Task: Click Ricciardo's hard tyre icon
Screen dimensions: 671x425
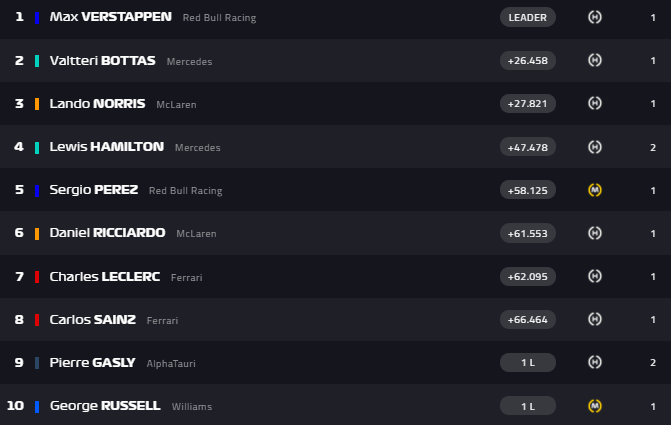Action: (595, 233)
